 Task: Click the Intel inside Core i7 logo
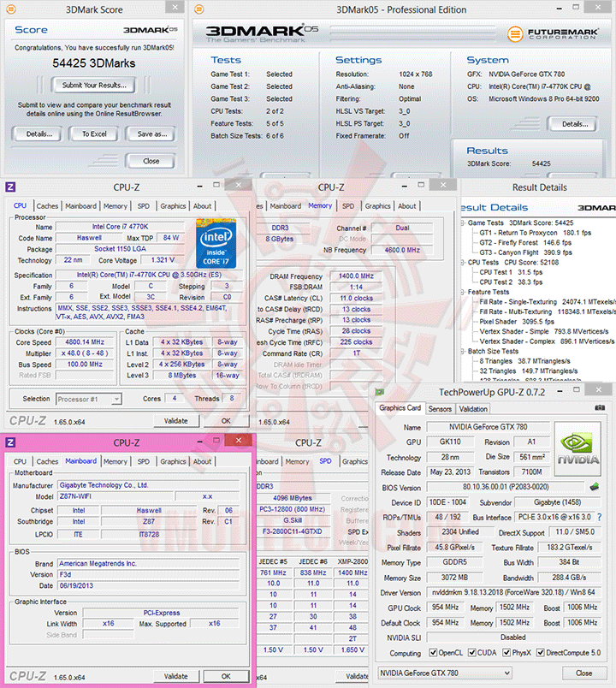[216, 244]
